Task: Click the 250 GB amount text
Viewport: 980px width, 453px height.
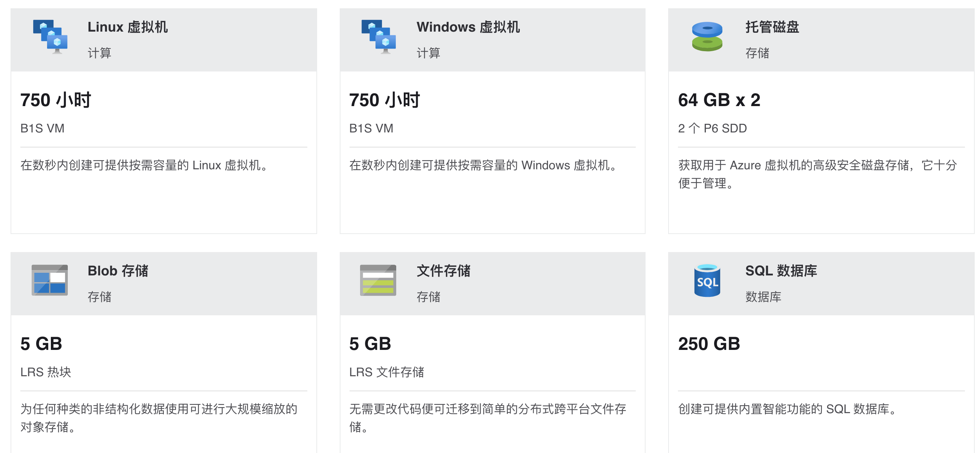Action: coord(709,344)
